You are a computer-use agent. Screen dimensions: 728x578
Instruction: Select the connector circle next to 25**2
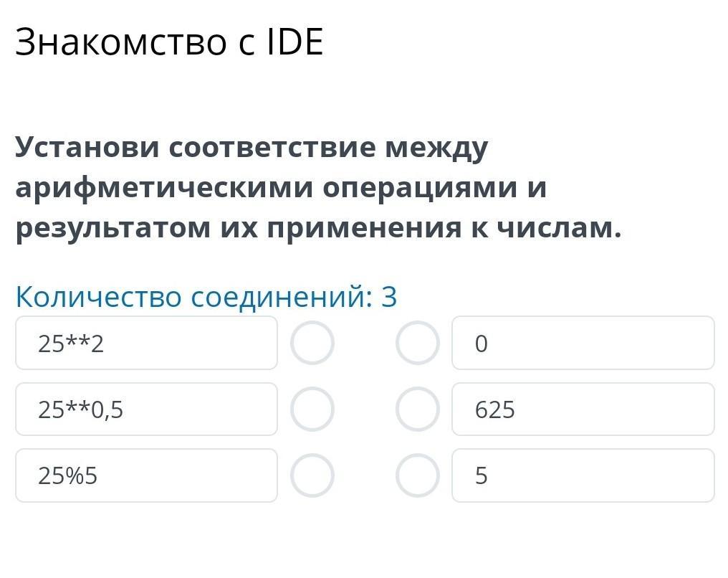click(312, 343)
